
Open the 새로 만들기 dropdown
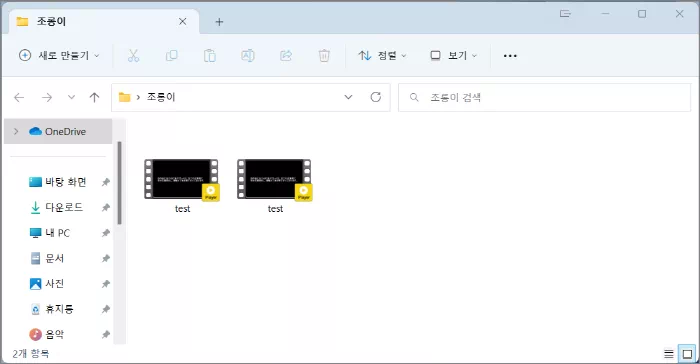click(x=59, y=56)
